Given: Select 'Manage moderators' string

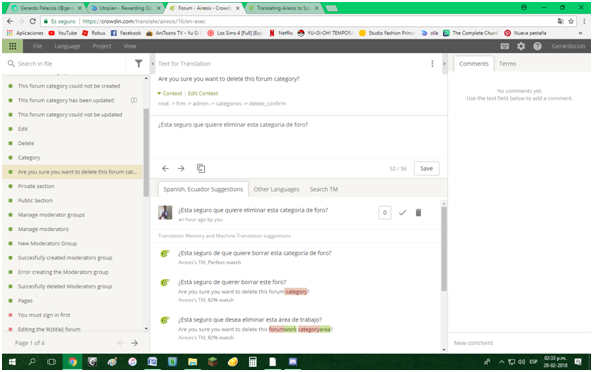Looking at the screenshot, I should click(x=72, y=229).
